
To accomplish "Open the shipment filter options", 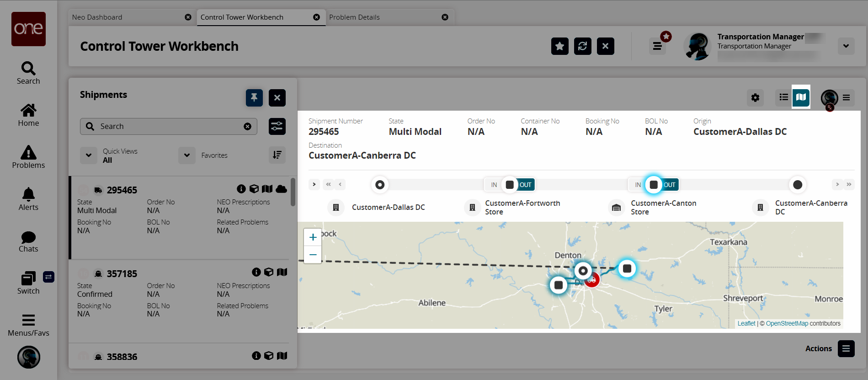I will tap(277, 126).
